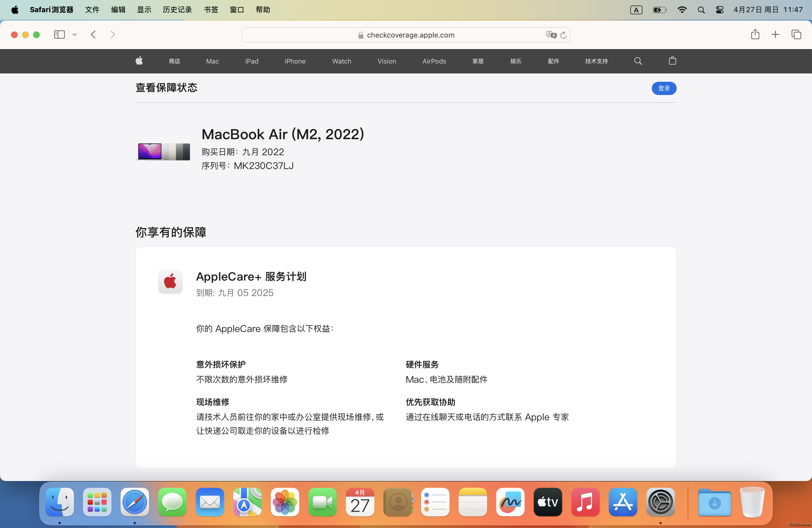This screenshot has width=812, height=528.
Task: Open the shopping bag icon
Action: click(672, 61)
